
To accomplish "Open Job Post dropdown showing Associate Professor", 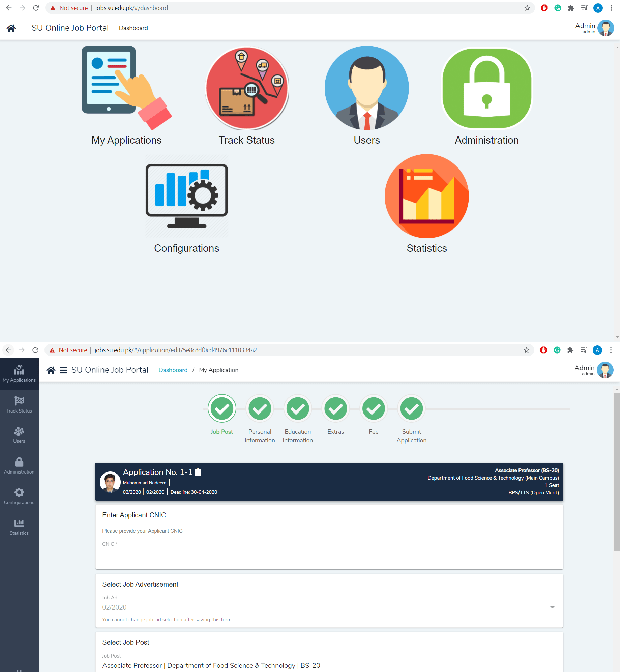I will click(x=329, y=666).
